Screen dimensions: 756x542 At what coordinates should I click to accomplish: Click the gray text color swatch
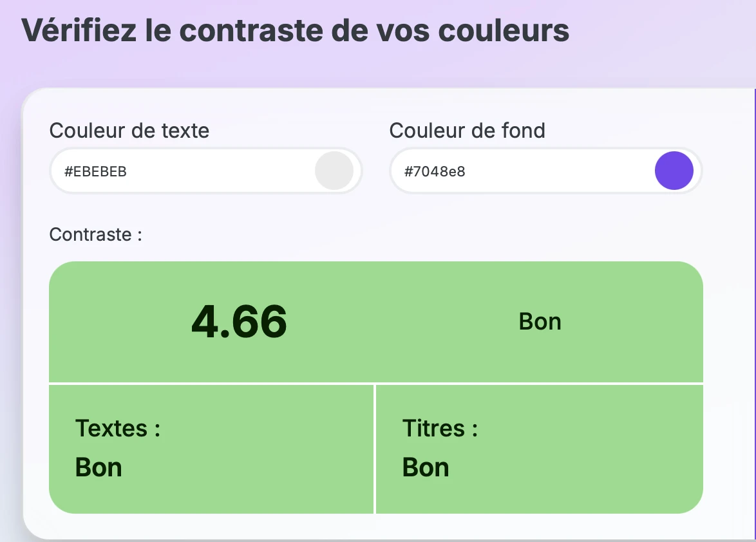pos(334,171)
